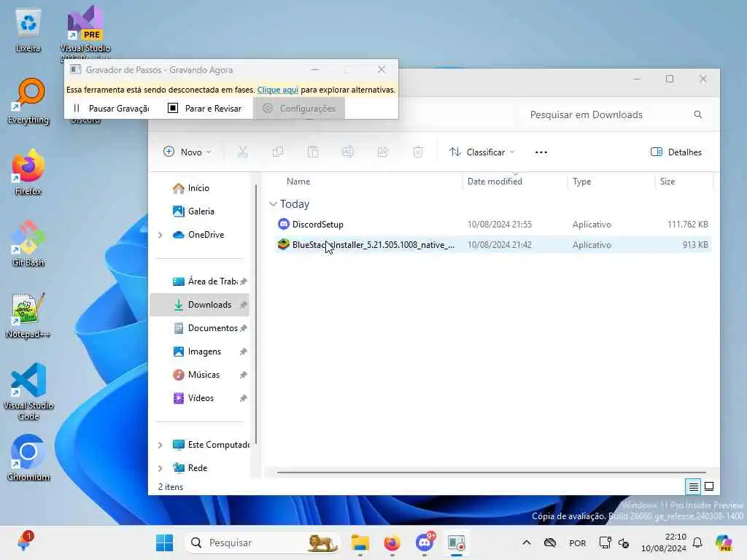Switch to large thumbnails view icon
The height and width of the screenshot is (560, 747).
point(709,486)
